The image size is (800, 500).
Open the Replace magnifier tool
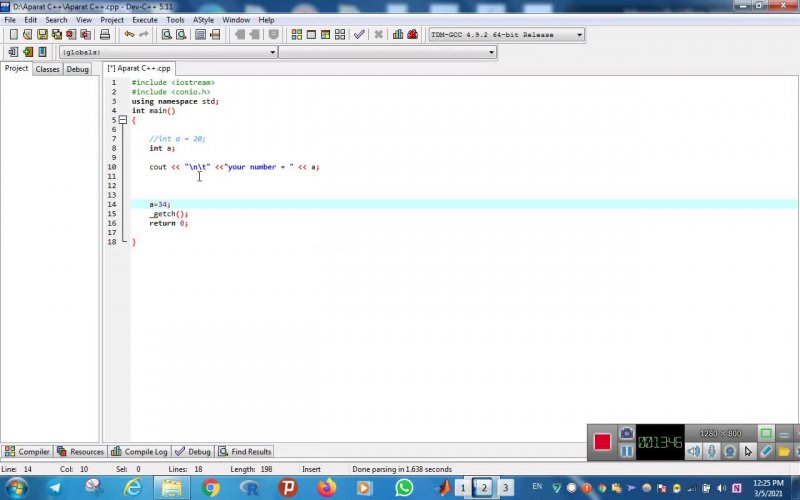[181, 35]
